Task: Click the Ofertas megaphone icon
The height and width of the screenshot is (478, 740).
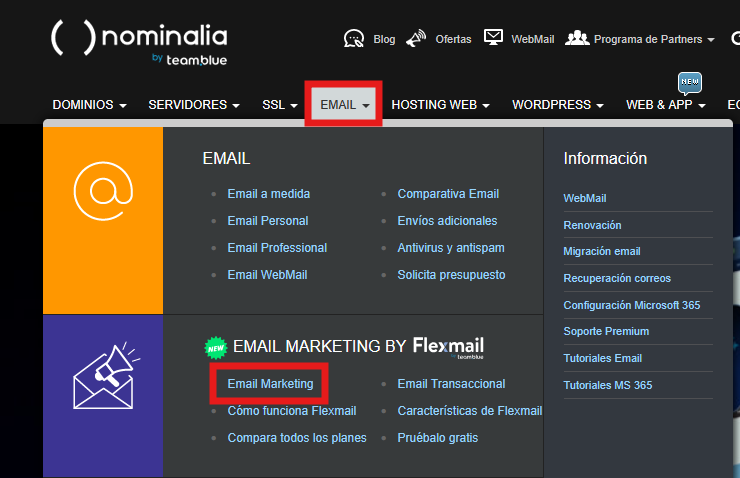Action: 416,39
